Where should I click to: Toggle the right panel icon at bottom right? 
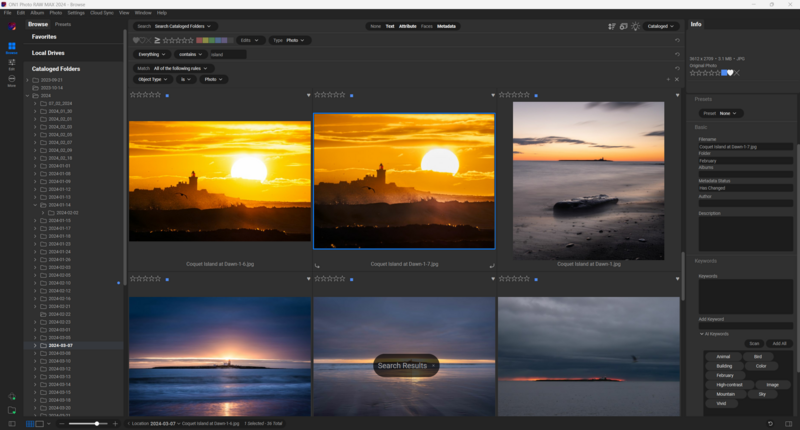click(x=788, y=423)
